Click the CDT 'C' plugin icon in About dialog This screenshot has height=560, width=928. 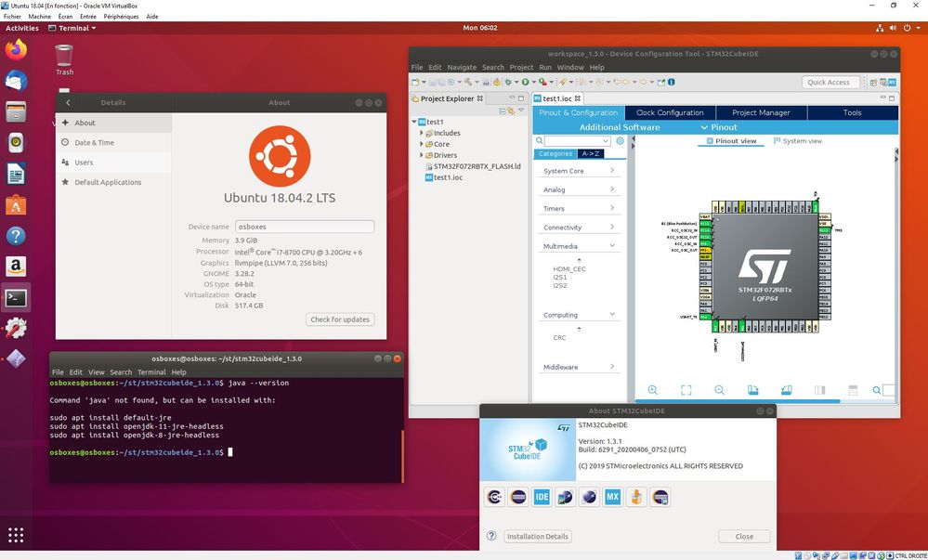click(x=494, y=497)
